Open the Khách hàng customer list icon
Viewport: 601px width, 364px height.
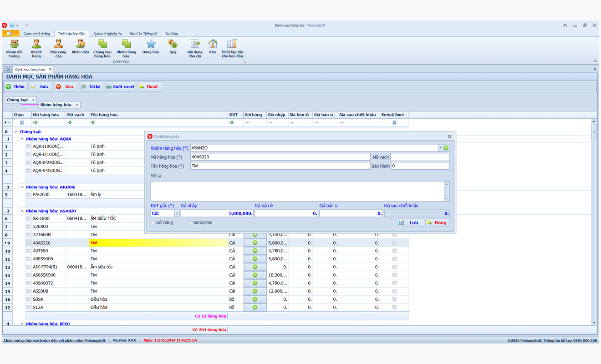point(36,48)
